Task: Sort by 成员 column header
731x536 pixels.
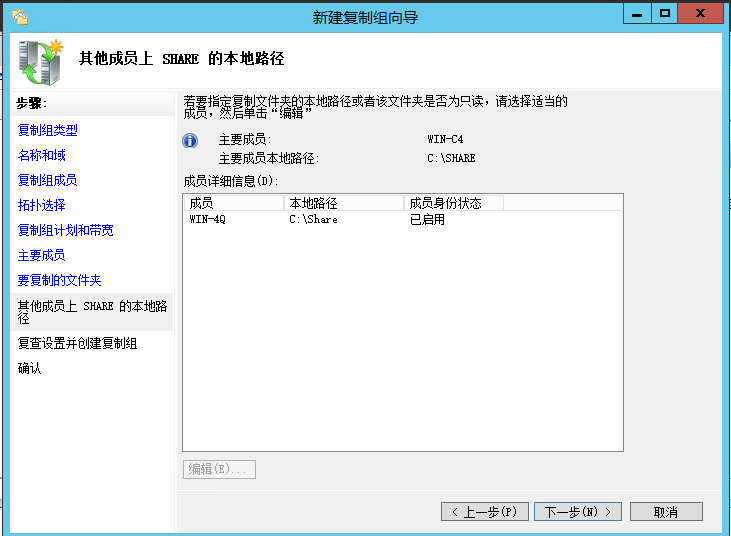Action: 234,203
